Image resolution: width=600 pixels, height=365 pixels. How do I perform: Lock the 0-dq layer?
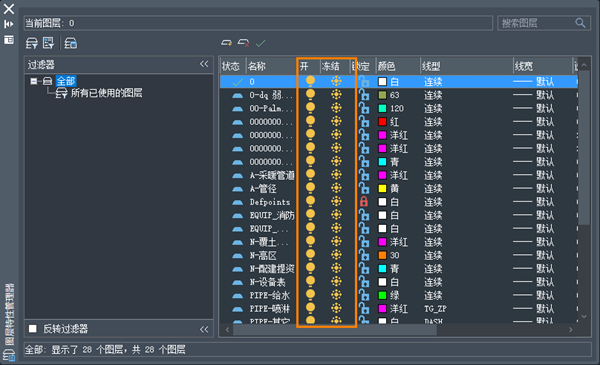pyautogui.click(x=364, y=95)
